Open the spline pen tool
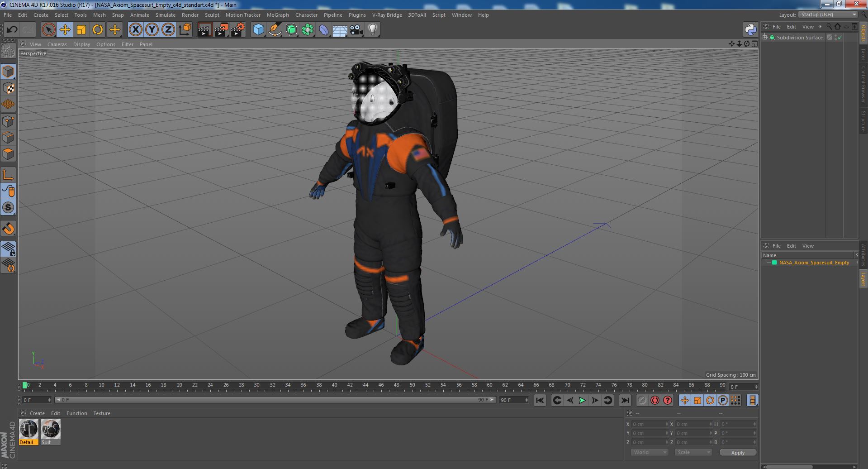 point(275,30)
